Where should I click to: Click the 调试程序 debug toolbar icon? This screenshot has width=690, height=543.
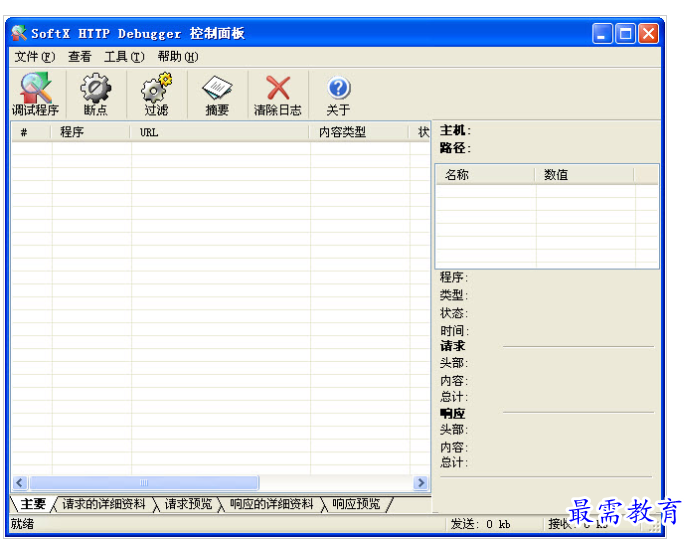click(36, 94)
